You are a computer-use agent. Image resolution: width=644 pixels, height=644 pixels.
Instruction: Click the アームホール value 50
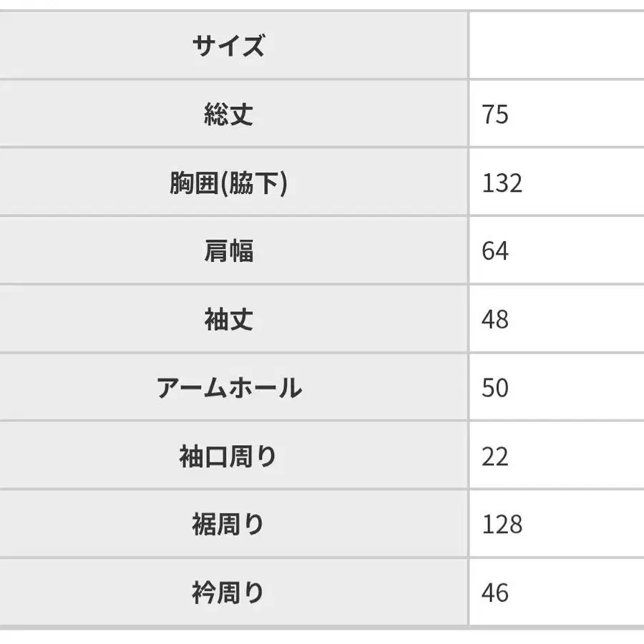tap(495, 388)
